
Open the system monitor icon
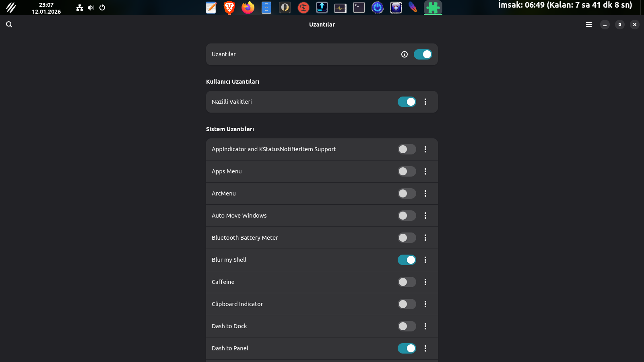(x=341, y=8)
